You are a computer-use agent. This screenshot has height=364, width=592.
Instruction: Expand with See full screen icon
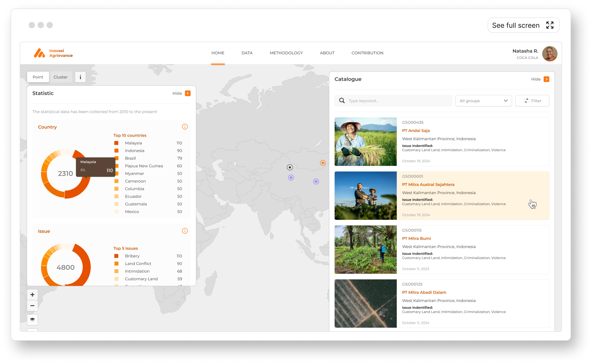[550, 25]
